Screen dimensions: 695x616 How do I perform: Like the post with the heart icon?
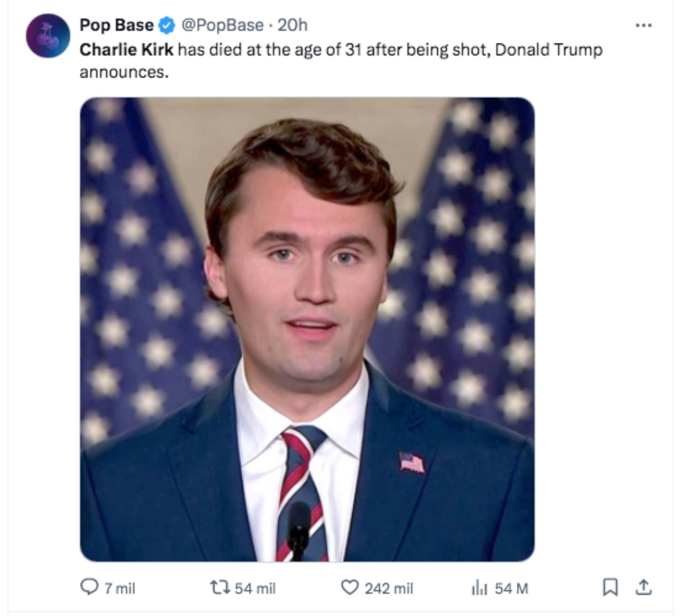(x=349, y=588)
